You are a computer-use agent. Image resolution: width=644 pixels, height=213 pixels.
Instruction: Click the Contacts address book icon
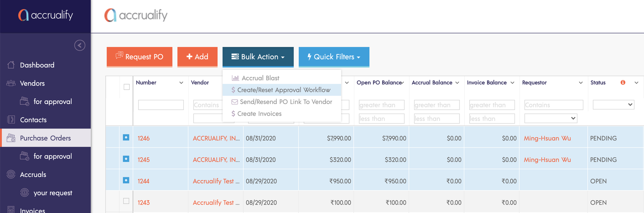click(x=11, y=119)
